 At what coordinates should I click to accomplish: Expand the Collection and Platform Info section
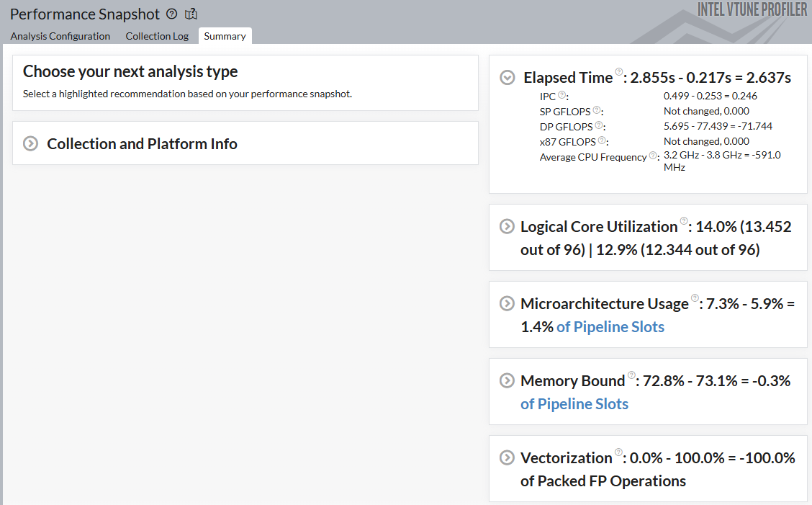coord(30,143)
